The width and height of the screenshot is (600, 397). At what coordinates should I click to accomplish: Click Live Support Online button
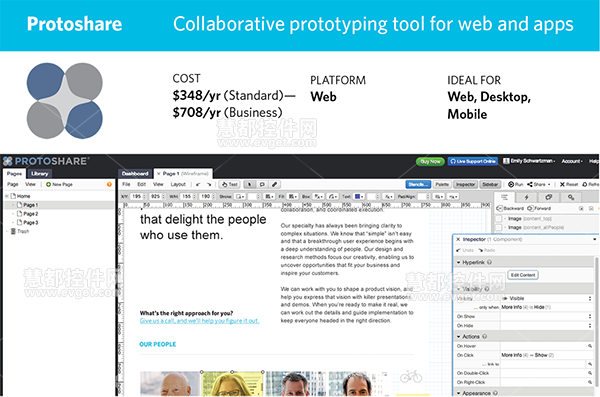[x=473, y=162]
